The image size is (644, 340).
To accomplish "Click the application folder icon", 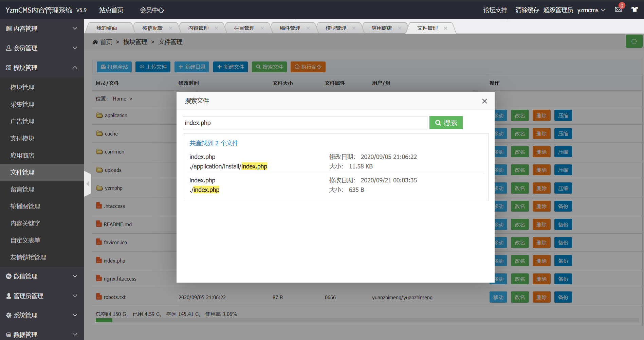I will click(99, 115).
